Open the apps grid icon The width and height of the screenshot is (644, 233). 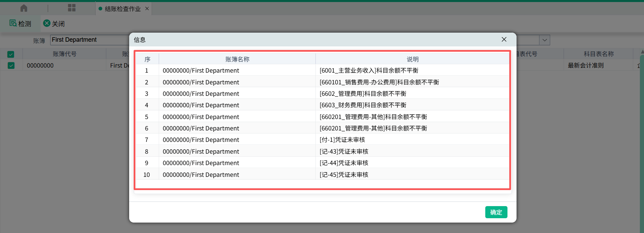coord(72,8)
